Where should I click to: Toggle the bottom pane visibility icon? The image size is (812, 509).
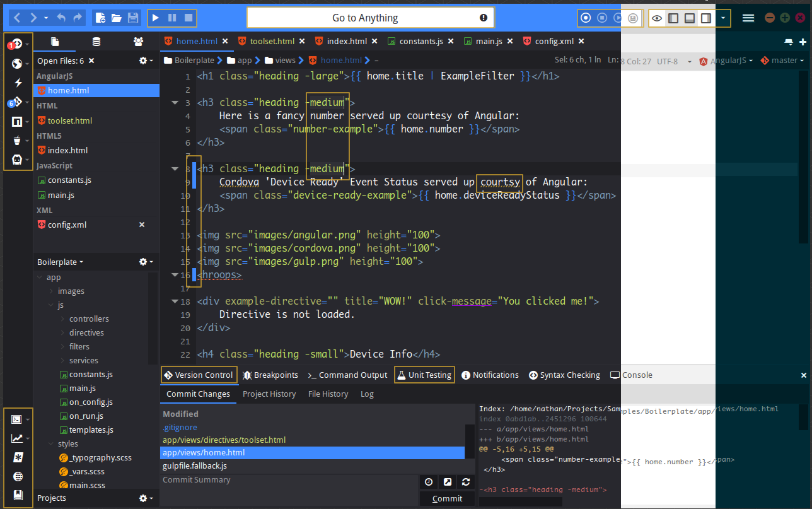(x=689, y=18)
